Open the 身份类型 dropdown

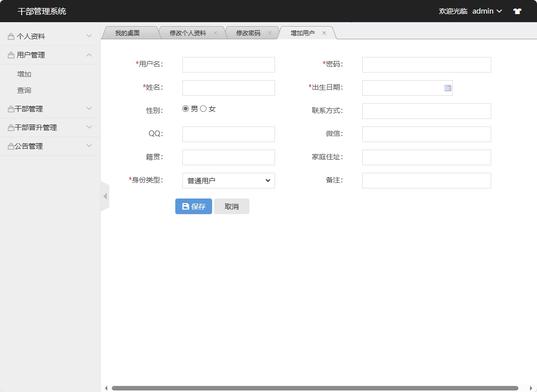pos(228,180)
